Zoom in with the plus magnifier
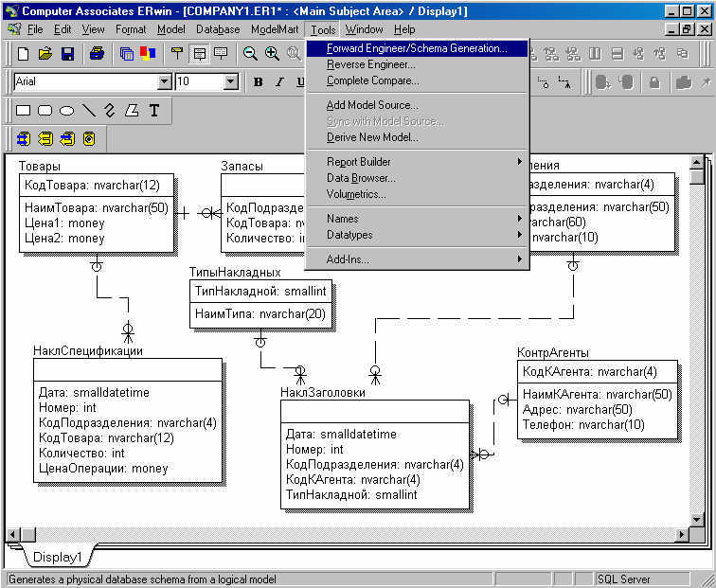This screenshot has height=588, width=716. click(272, 54)
